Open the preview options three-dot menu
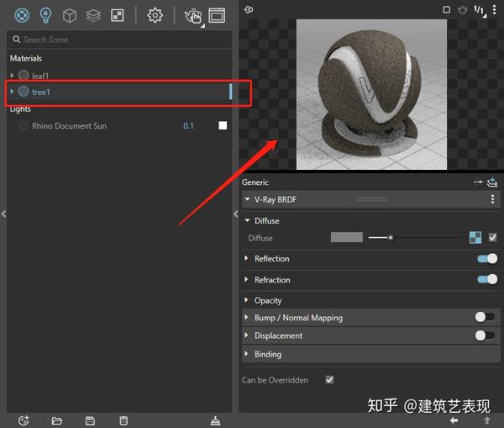Viewport: 504px width, 428px height. 495,9
